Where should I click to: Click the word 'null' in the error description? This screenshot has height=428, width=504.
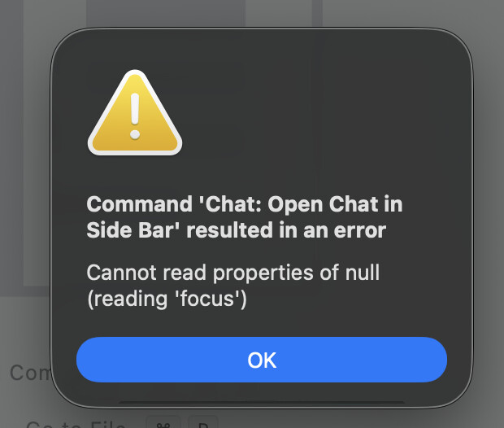(x=363, y=273)
